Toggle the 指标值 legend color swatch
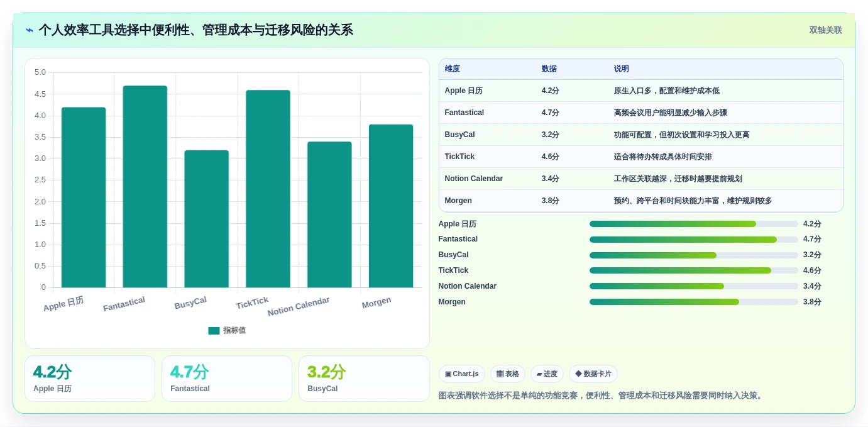868x427 pixels. (x=214, y=331)
